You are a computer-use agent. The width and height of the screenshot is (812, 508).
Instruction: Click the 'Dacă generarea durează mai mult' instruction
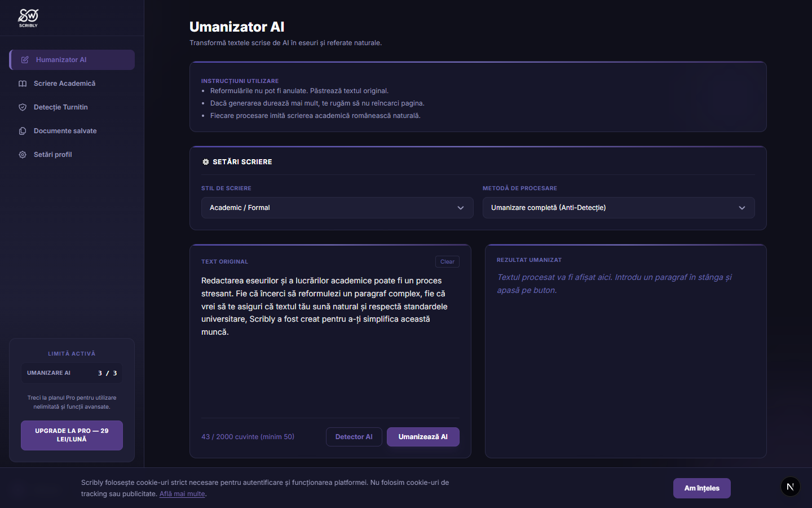[x=317, y=103]
